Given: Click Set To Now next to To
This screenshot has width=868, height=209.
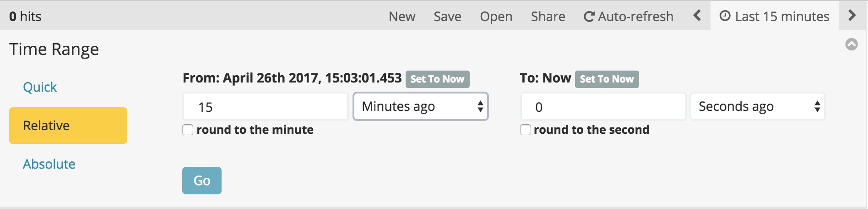Looking at the screenshot, I should 607,79.
